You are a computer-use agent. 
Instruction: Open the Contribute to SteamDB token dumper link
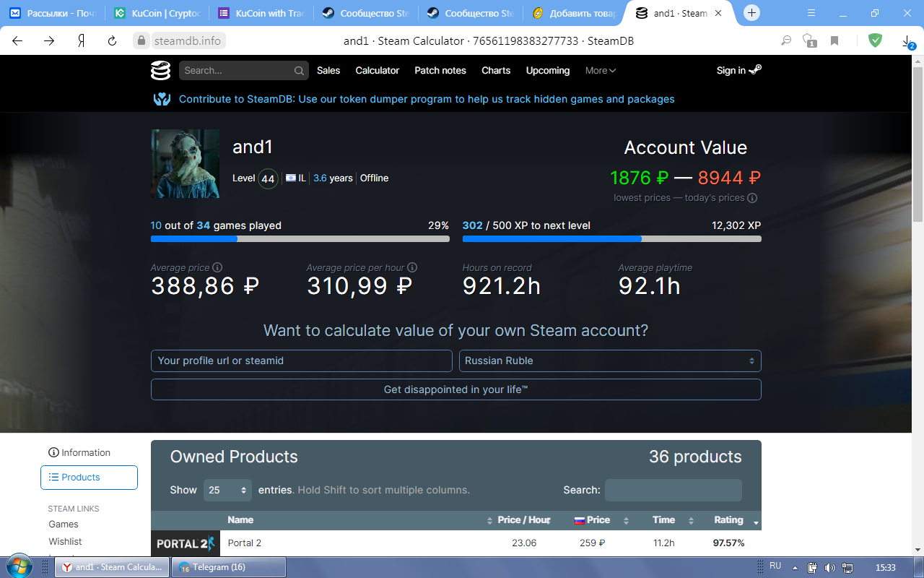pos(427,99)
